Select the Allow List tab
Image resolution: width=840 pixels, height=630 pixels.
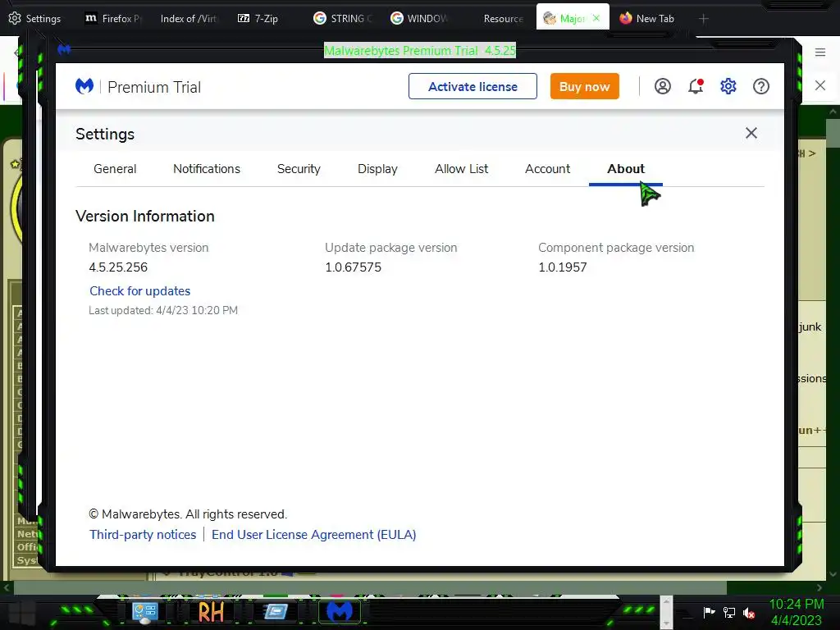pyautogui.click(x=461, y=169)
